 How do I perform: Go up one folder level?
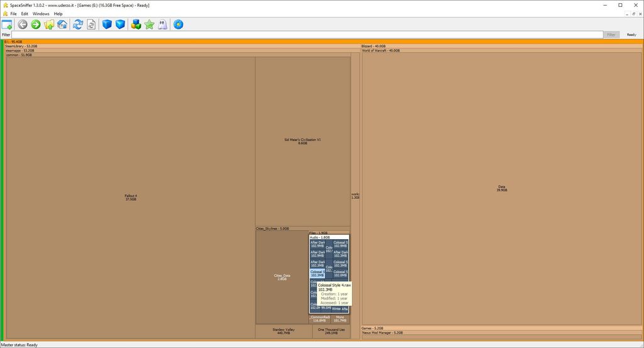tap(49, 25)
